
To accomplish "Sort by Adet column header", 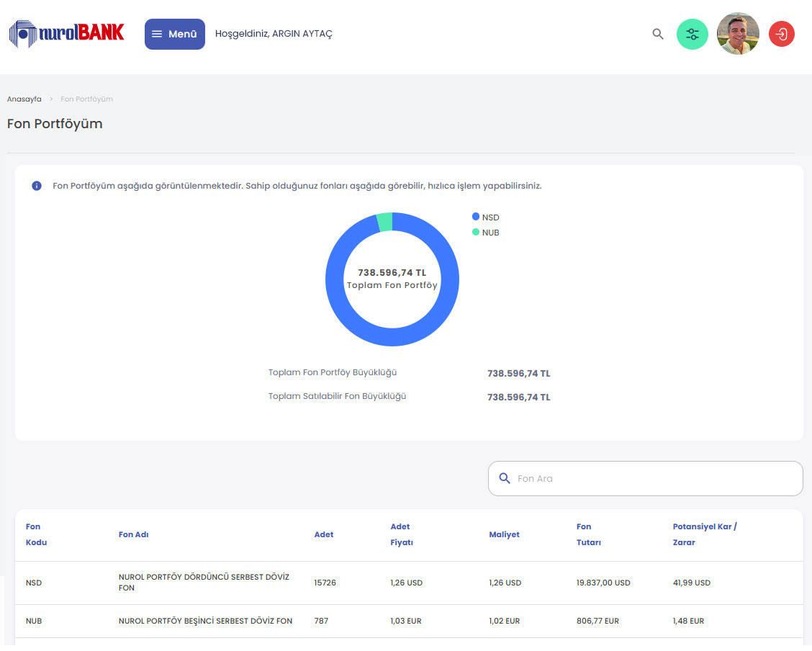I will pyautogui.click(x=324, y=534).
